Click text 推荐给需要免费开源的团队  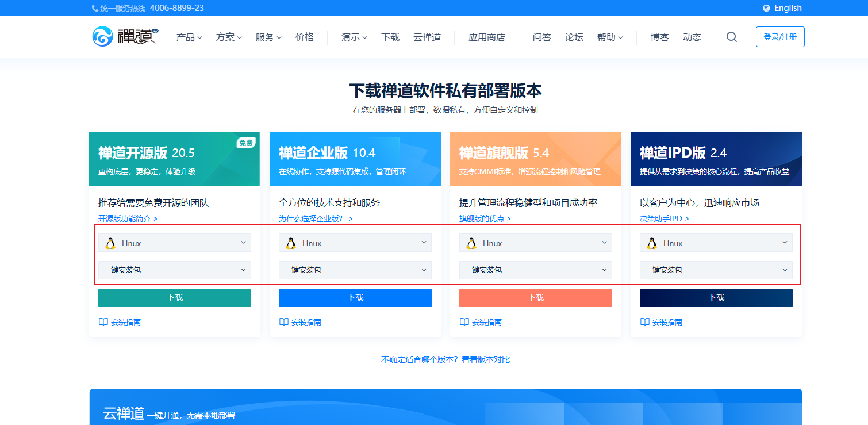(153, 203)
